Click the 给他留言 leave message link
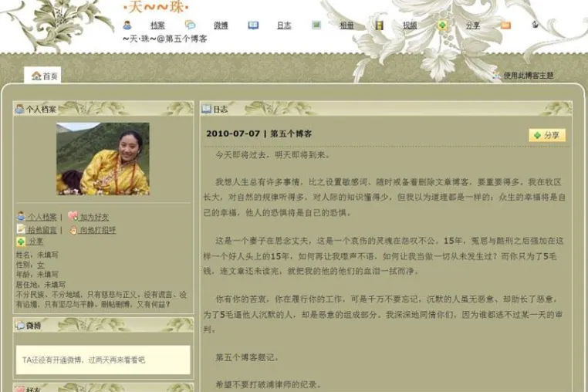The width and height of the screenshot is (588, 392). tap(42, 230)
